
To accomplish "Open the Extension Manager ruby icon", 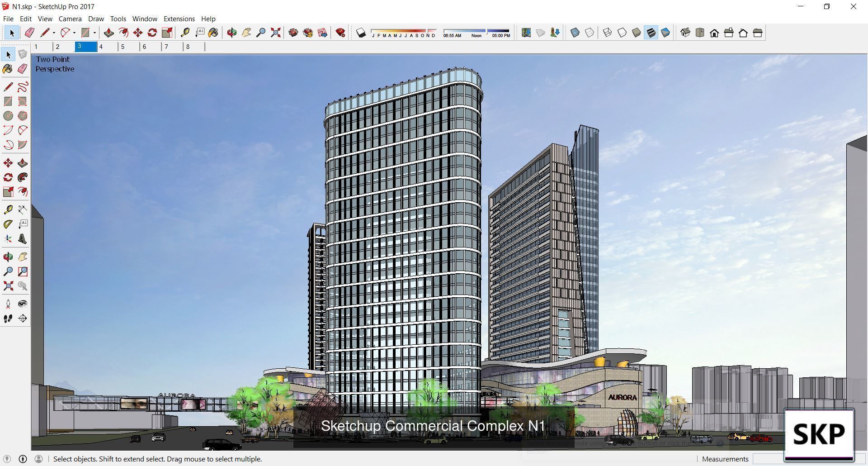I will pyautogui.click(x=341, y=33).
